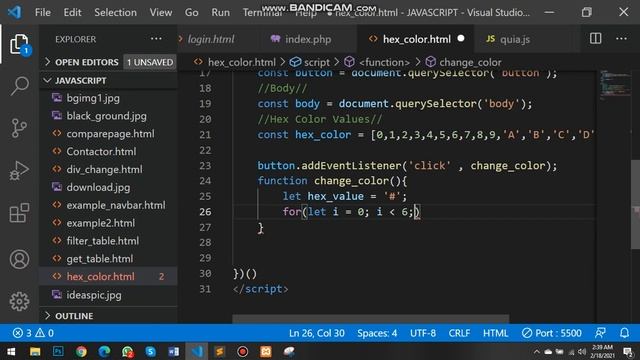Open the Go menu
Screen dimensions: 640x360
(191, 12)
